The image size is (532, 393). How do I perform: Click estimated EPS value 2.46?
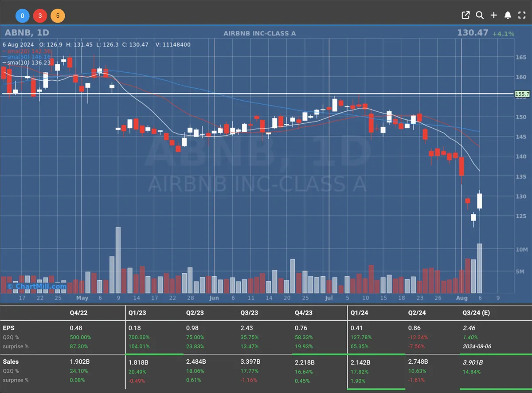point(469,329)
